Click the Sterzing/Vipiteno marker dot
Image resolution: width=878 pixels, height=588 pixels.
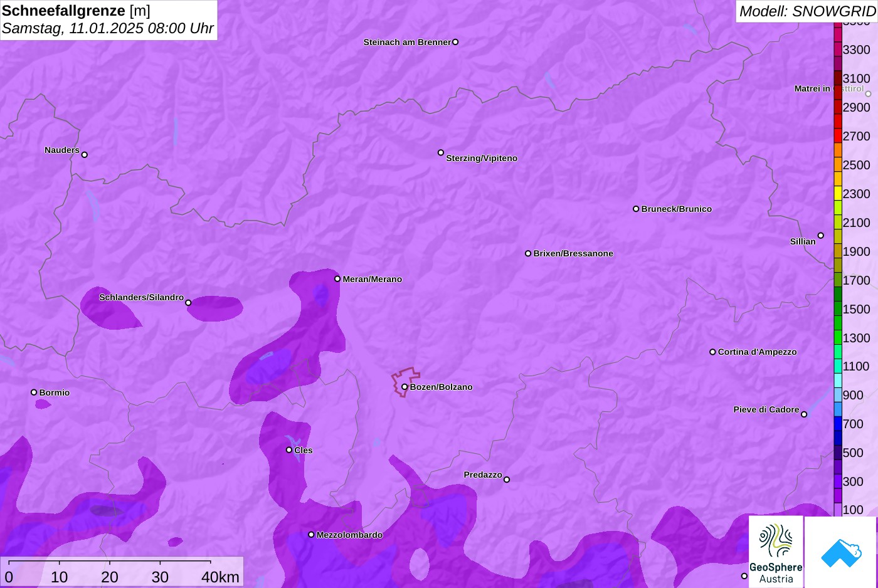441,152
